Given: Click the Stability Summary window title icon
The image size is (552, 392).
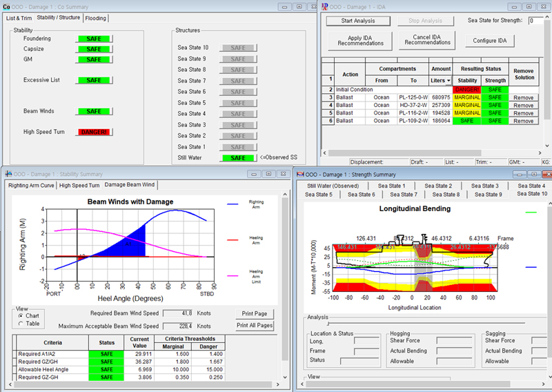Looking at the screenshot, I should pyautogui.click(x=8, y=173).
